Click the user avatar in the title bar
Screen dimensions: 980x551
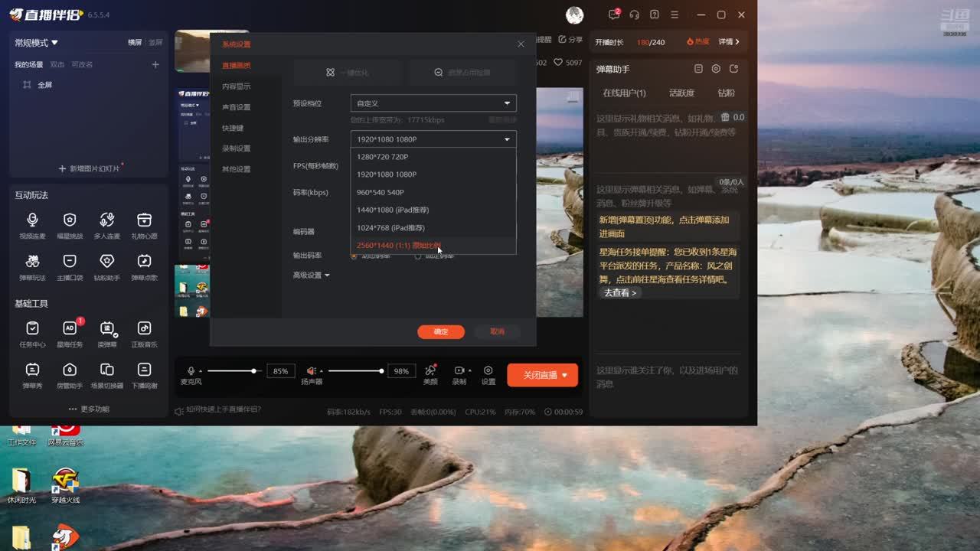tap(574, 15)
